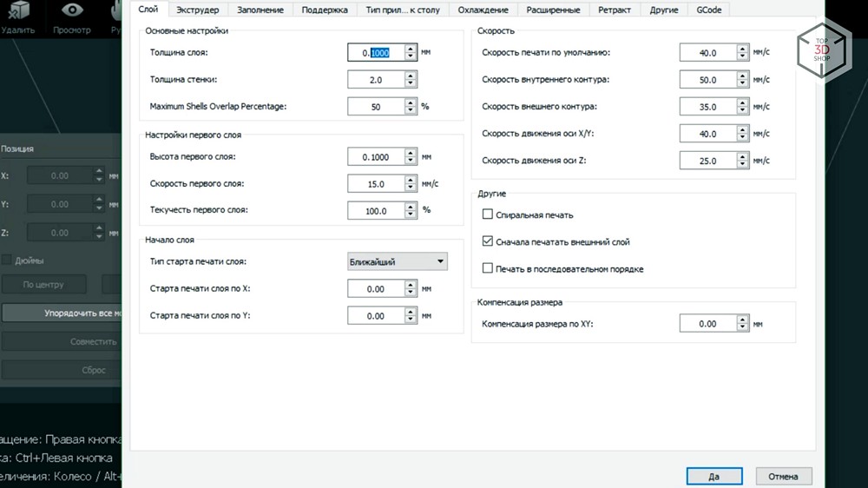Adjust Старта печати по X spinner arrows
Screen dimensions: 868x488
pyautogui.click(x=411, y=288)
